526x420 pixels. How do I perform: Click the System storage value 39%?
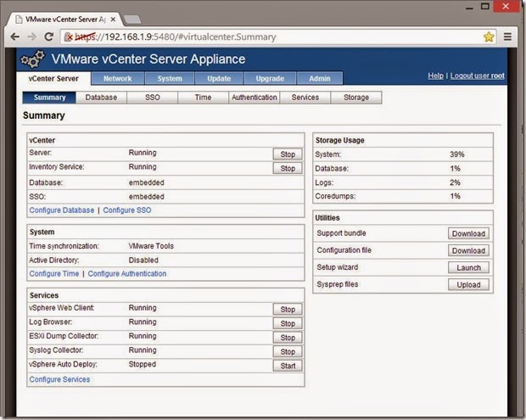457,154
